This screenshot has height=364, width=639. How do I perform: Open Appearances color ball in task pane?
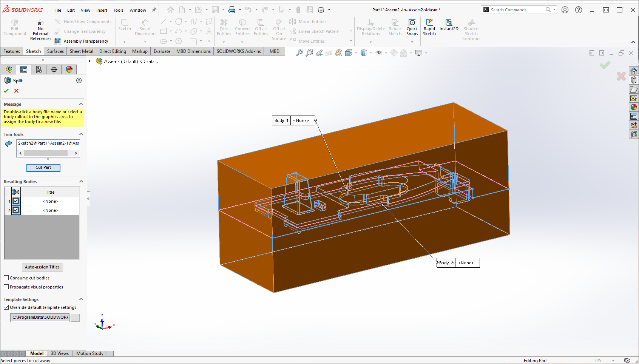coord(634,107)
